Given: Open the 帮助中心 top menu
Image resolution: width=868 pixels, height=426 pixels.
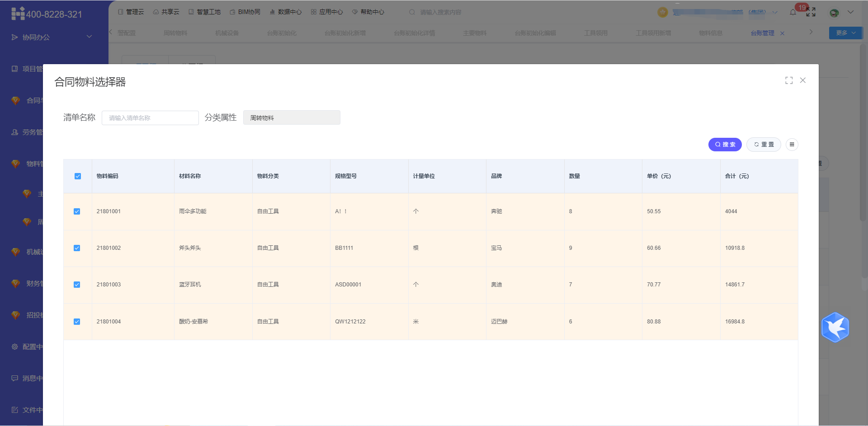Looking at the screenshot, I should 368,12.
